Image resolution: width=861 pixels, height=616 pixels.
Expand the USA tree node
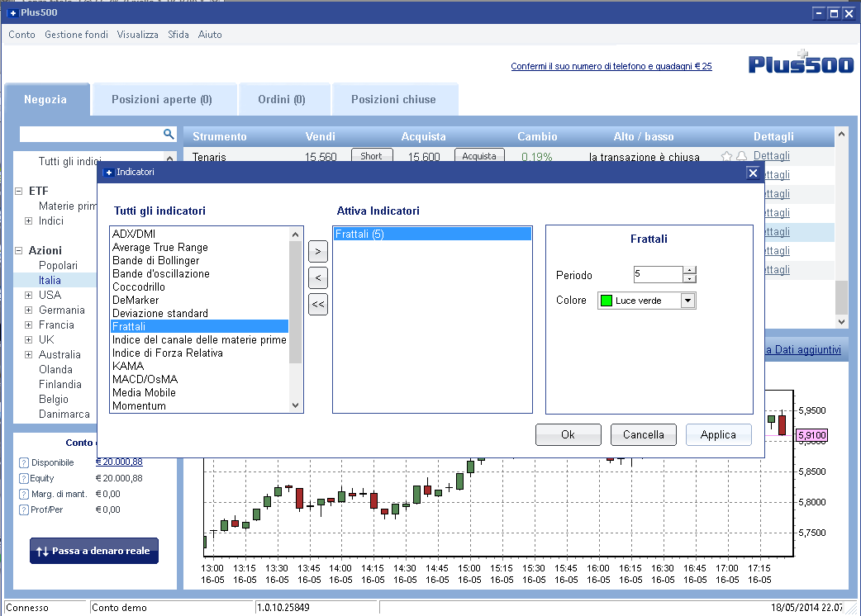pos(29,295)
